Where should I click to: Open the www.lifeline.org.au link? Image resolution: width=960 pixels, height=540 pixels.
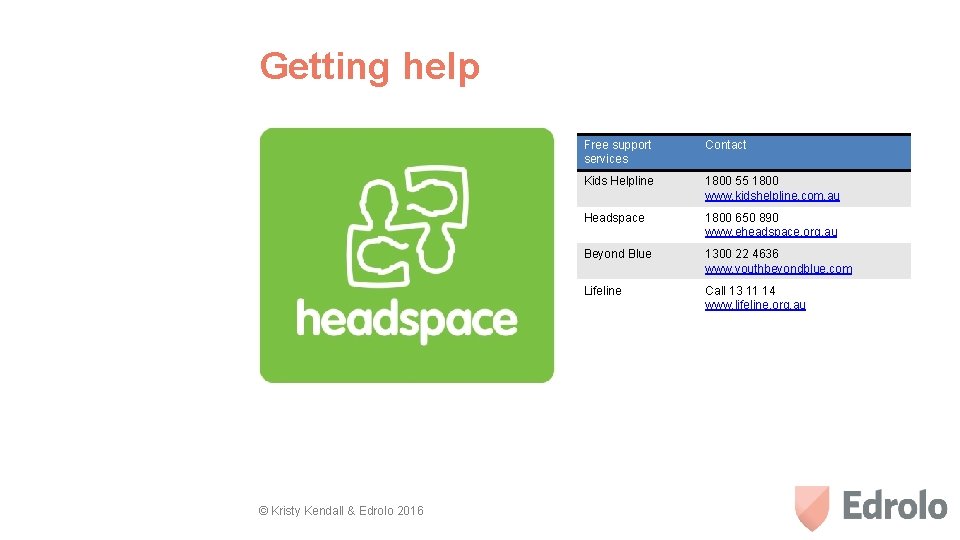tap(755, 305)
